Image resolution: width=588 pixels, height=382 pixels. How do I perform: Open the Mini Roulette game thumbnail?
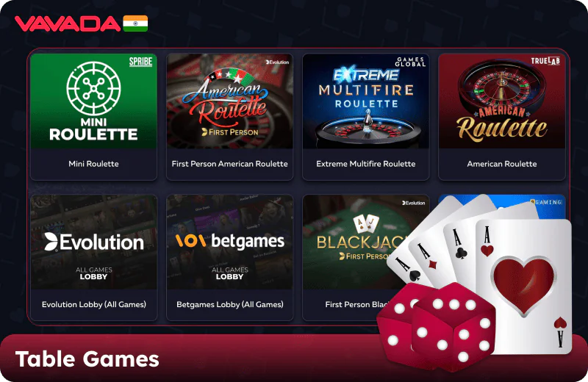coord(94,101)
